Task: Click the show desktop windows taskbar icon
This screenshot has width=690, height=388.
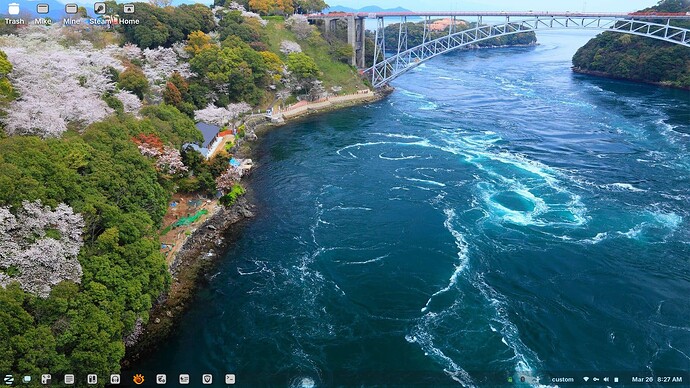Action: pyautogui.click(x=27, y=379)
